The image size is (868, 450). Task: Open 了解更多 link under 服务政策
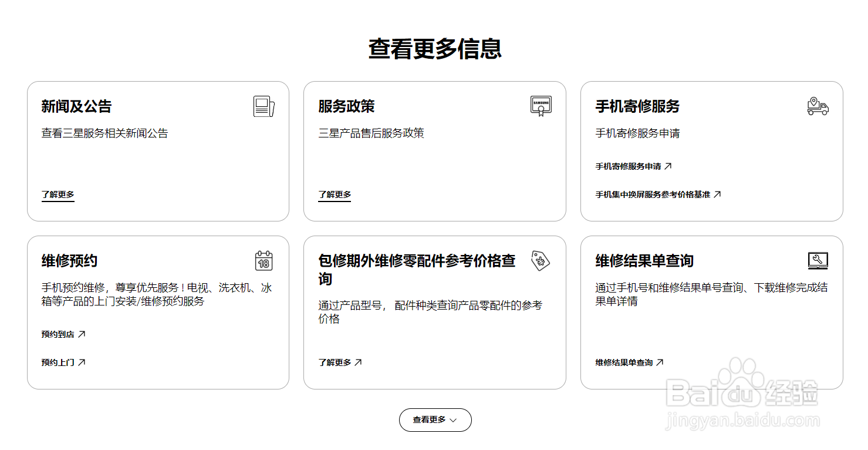pos(335,195)
